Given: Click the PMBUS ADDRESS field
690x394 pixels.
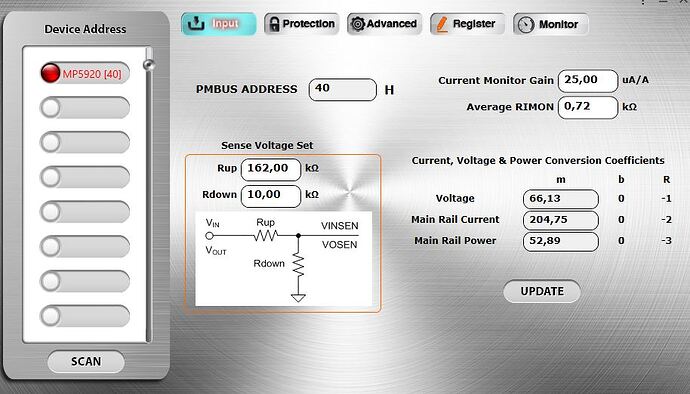Looking at the screenshot, I should (343, 89).
